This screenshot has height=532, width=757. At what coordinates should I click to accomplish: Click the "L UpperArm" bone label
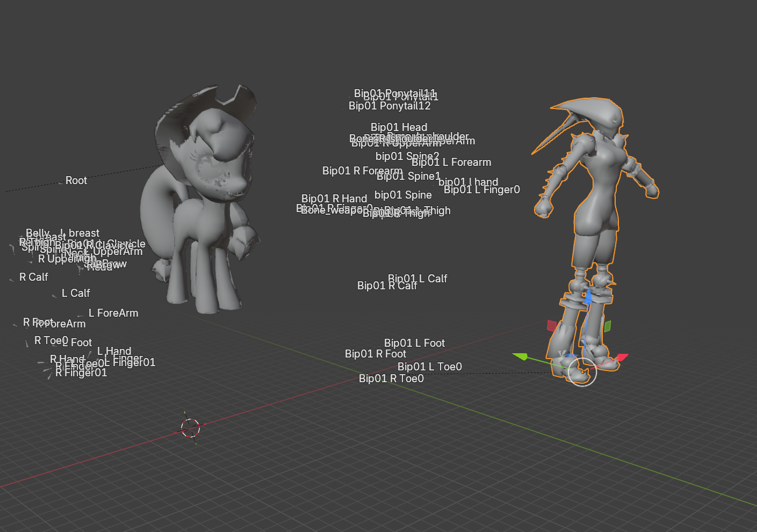click(113, 251)
